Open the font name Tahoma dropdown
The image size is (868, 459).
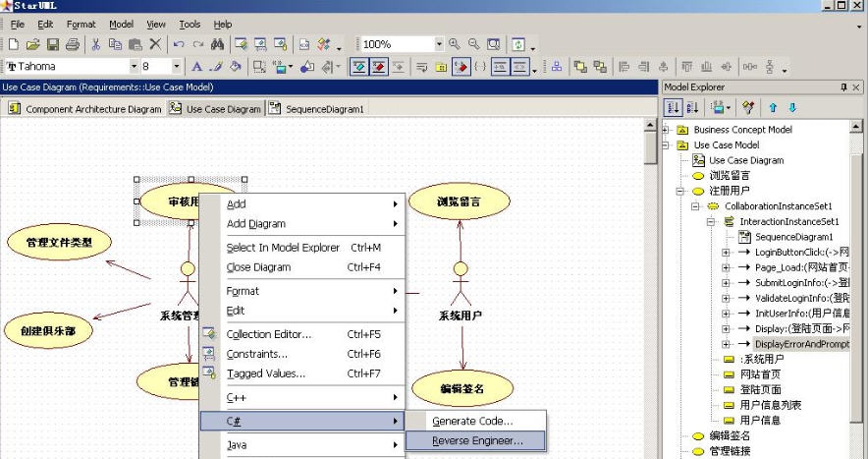click(136, 67)
